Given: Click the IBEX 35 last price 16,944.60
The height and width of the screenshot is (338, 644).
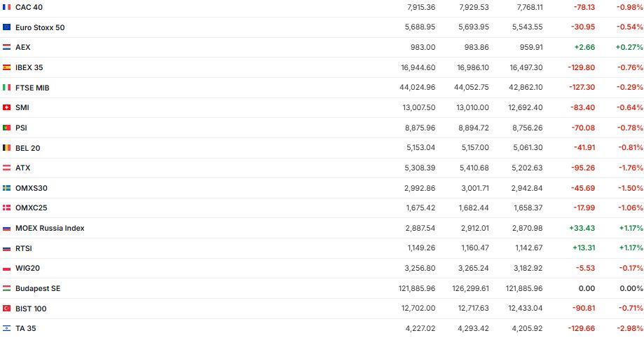Looking at the screenshot, I should tap(416, 67).
